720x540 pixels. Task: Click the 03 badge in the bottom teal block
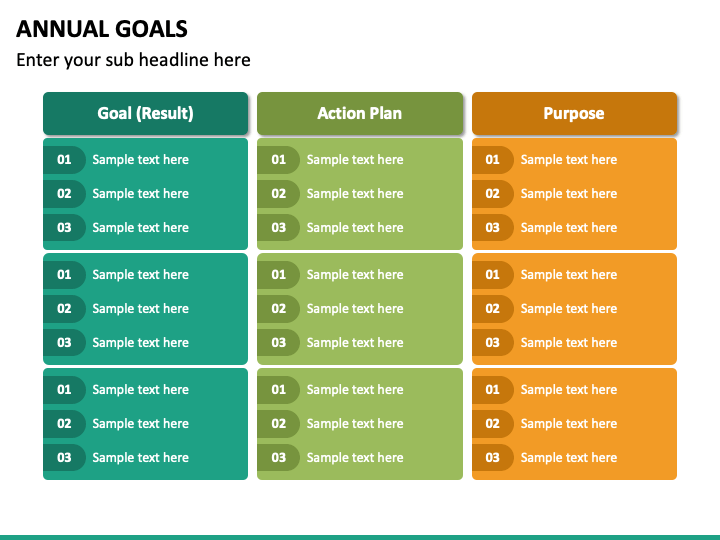[64, 458]
